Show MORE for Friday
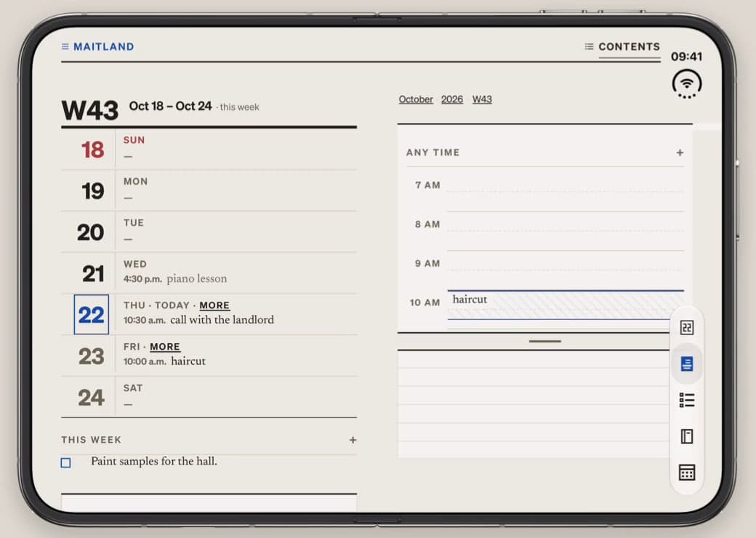The height and width of the screenshot is (538, 756). click(165, 347)
